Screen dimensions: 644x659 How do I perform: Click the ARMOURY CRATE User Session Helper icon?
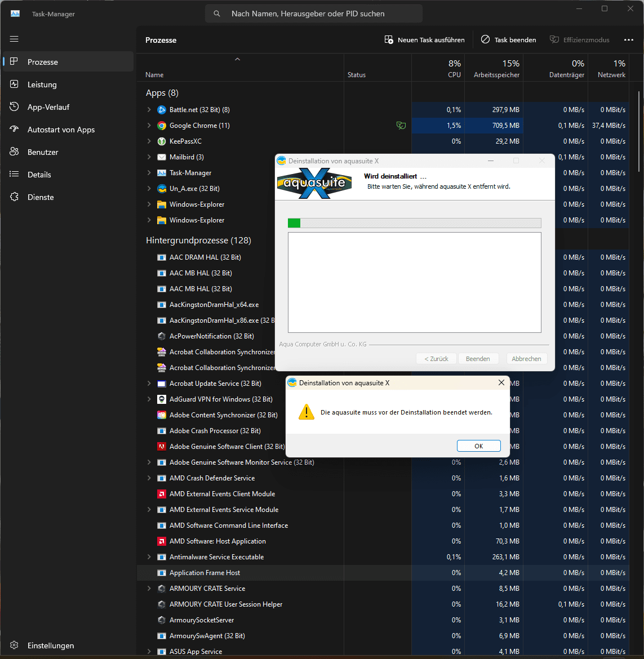click(161, 604)
